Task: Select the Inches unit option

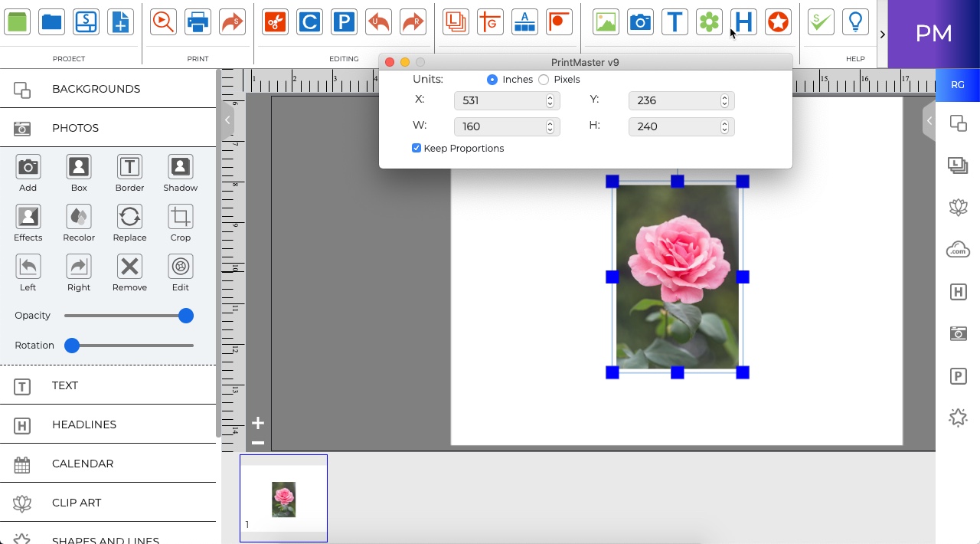Action: coord(492,80)
